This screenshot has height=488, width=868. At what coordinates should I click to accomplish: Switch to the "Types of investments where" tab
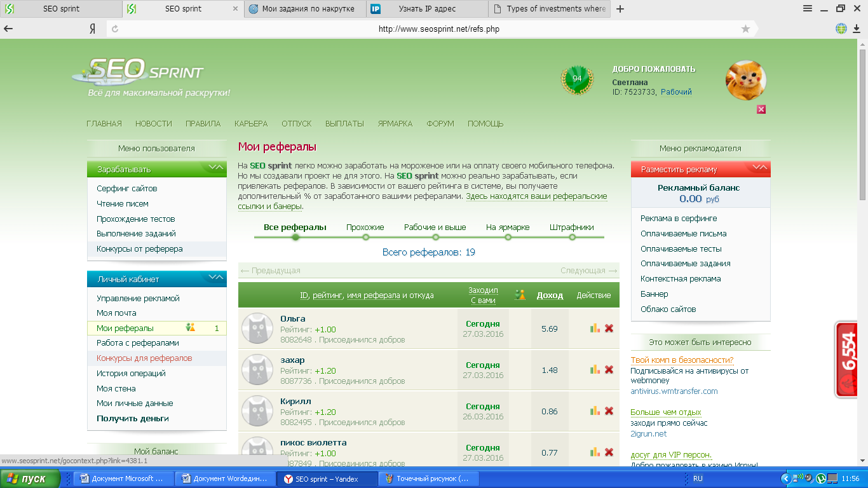[x=549, y=9]
